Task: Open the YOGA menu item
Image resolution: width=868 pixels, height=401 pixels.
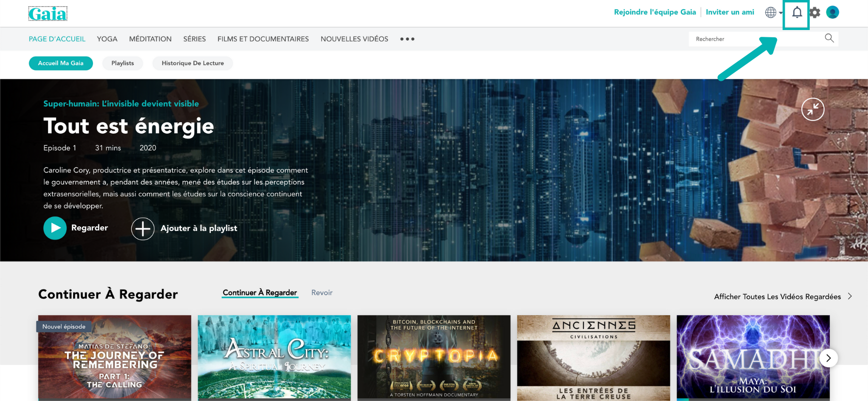Action: 107,39
